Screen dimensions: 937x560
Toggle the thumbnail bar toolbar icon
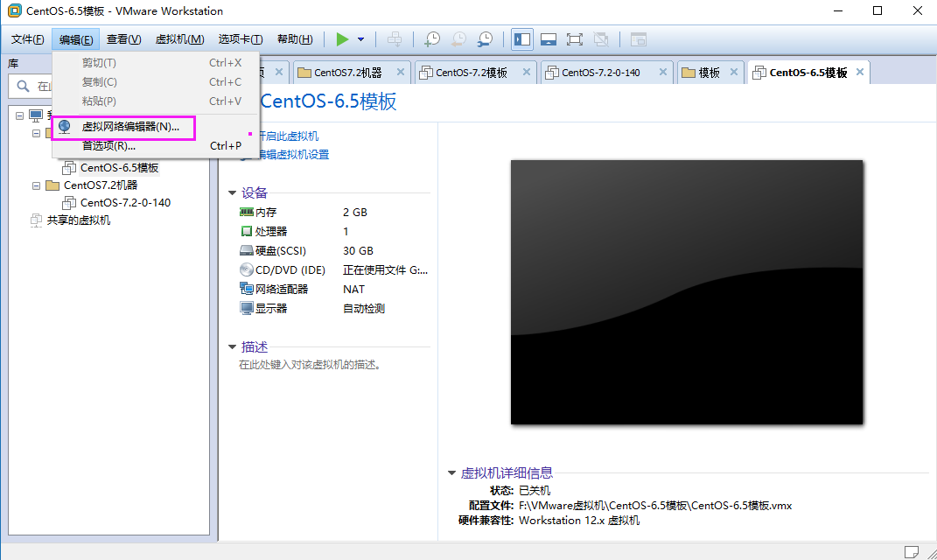(549, 39)
